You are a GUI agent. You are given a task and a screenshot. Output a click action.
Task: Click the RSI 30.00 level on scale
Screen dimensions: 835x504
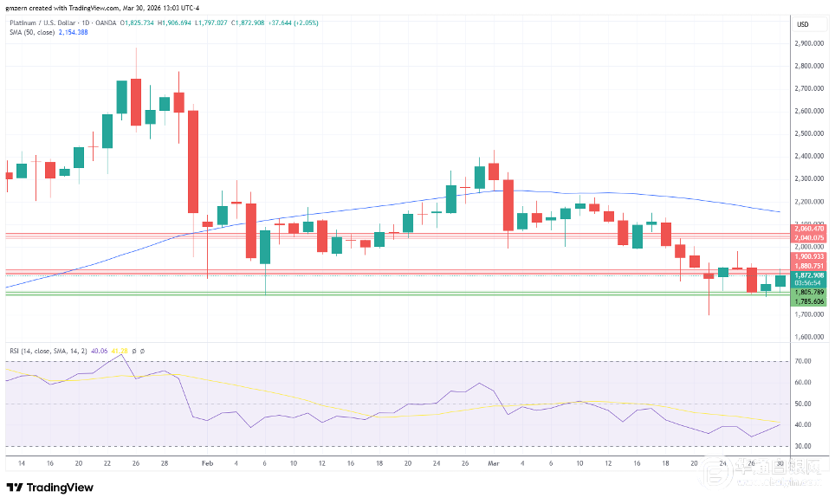(x=803, y=446)
